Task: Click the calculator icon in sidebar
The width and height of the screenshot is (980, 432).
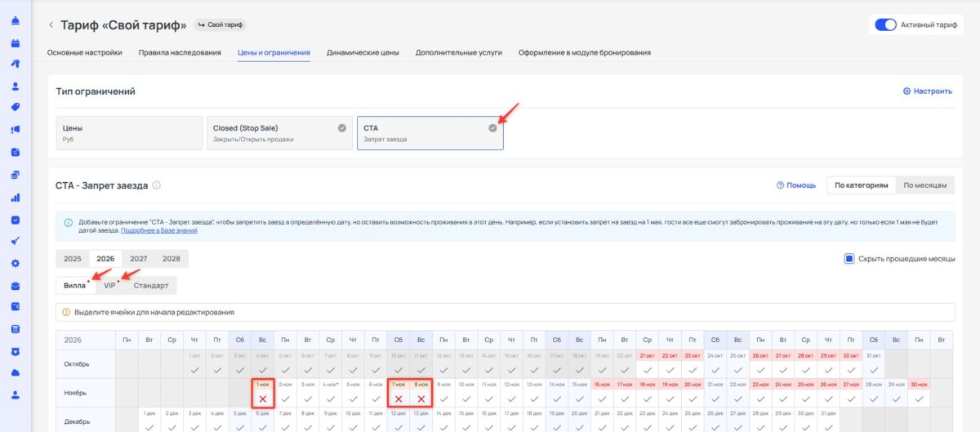Action: (x=16, y=329)
